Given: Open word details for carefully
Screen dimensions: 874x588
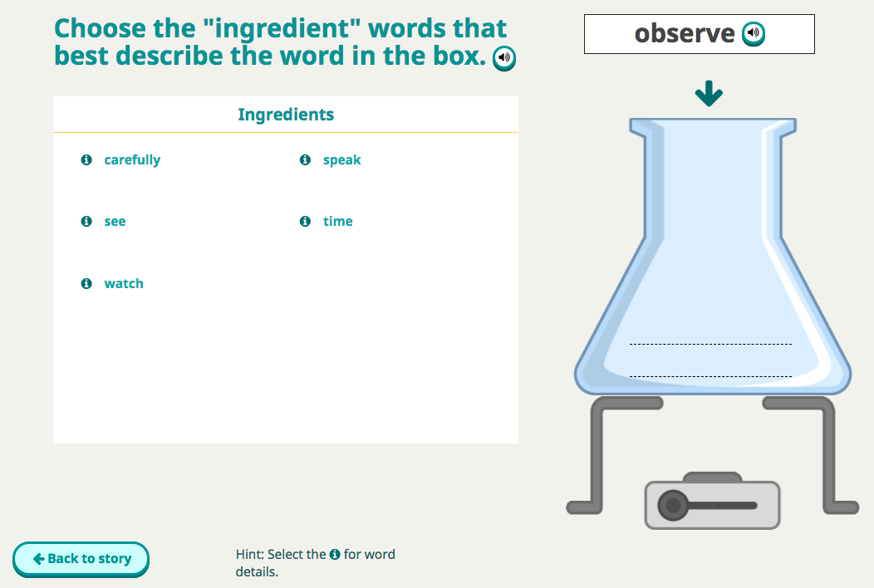Looking at the screenshot, I should tap(86, 160).
